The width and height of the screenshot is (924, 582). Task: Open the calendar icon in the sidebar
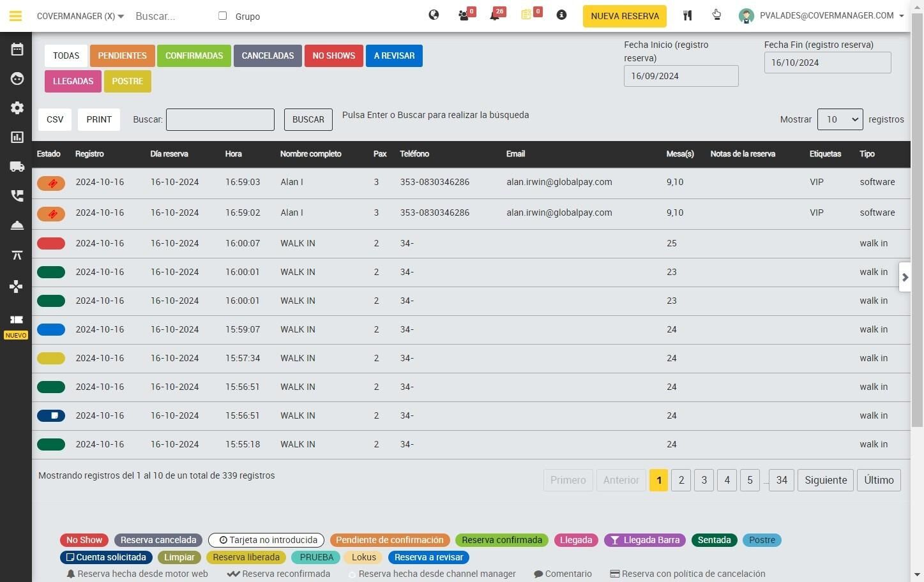pyautogui.click(x=17, y=49)
